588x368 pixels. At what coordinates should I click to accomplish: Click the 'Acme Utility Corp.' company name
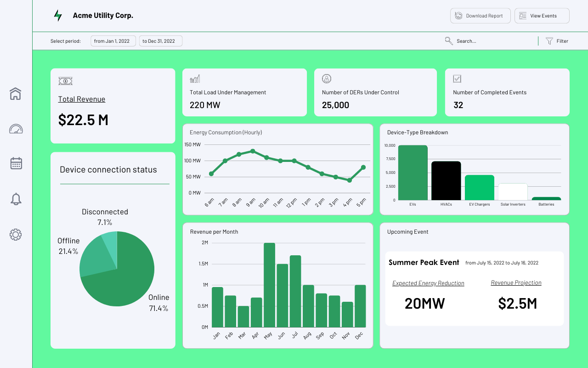point(103,16)
